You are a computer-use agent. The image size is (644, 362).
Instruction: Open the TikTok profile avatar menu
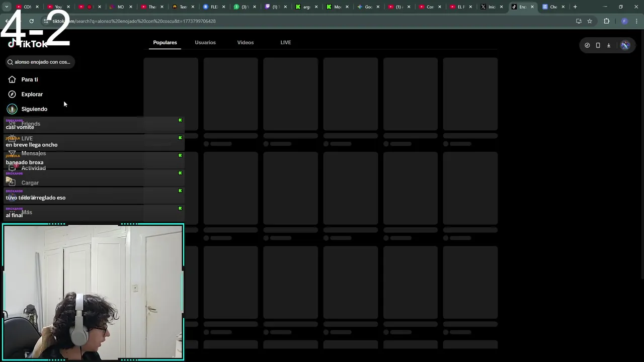pyautogui.click(x=625, y=45)
